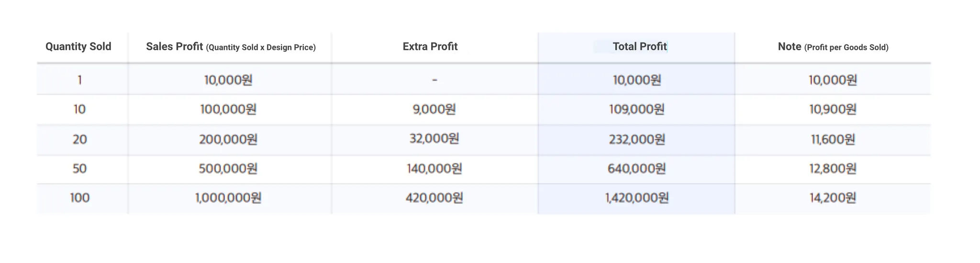Click the 640,000원 total profit cell
Viewport: 980px width, 263px height.
(x=636, y=169)
